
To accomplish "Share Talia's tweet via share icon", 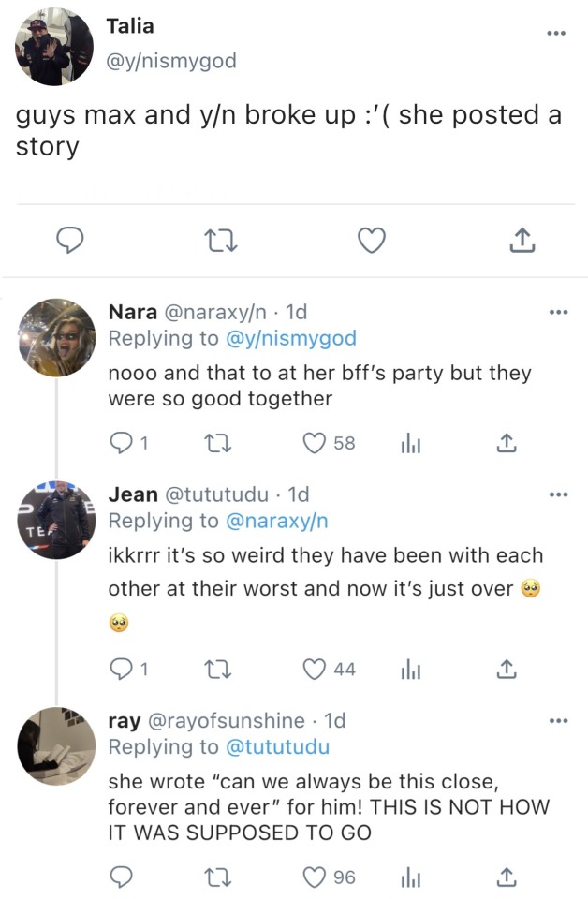I will 522,242.
